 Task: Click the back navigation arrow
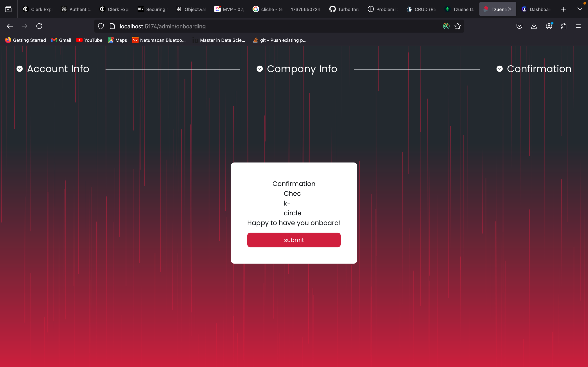(x=10, y=26)
